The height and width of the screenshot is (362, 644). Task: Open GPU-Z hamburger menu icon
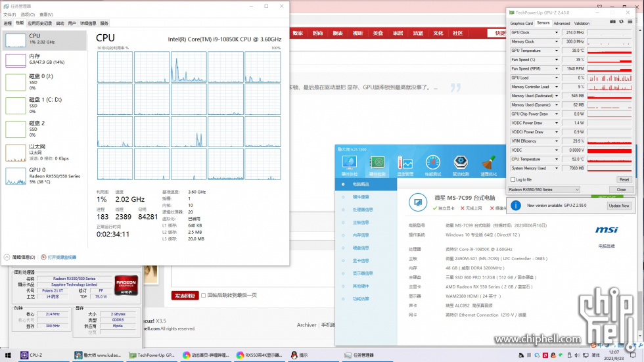coord(630,22)
